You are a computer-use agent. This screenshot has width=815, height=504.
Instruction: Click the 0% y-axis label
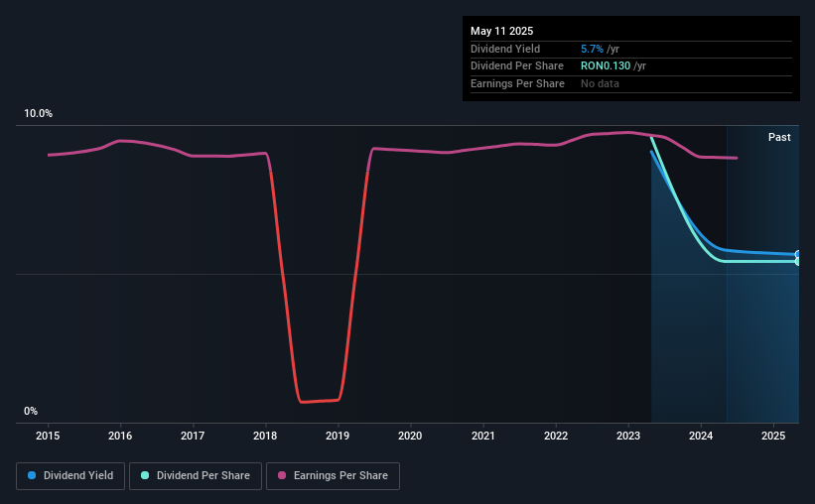click(31, 411)
